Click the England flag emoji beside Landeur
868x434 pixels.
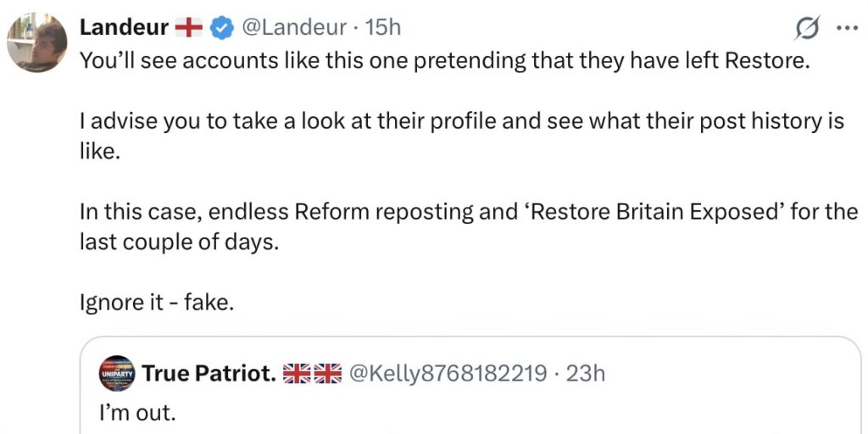coord(189,28)
